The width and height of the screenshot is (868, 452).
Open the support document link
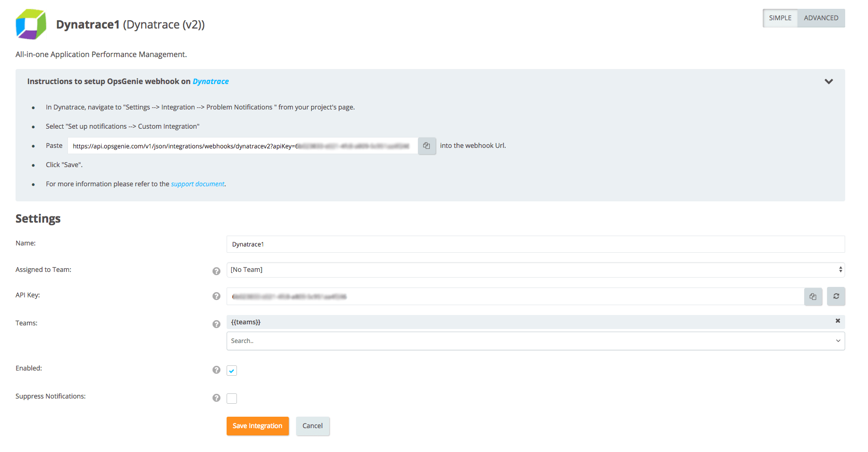click(198, 184)
